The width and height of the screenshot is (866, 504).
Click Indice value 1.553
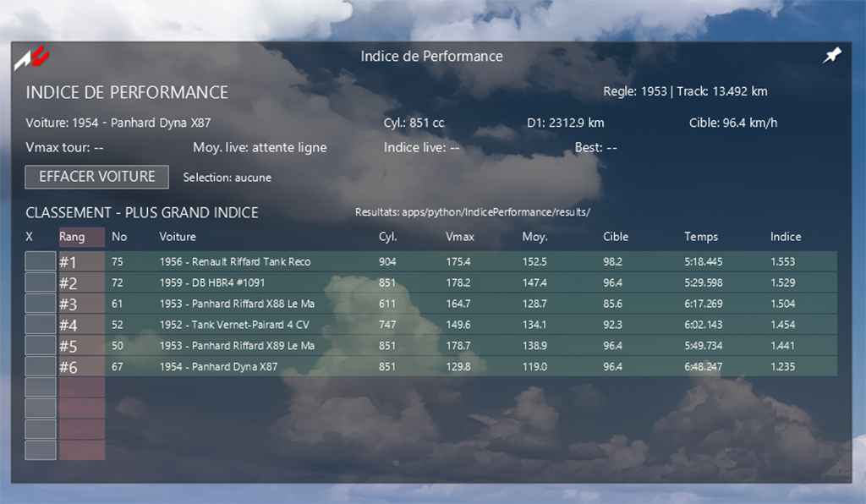pyautogui.click(x=782, y=261)
